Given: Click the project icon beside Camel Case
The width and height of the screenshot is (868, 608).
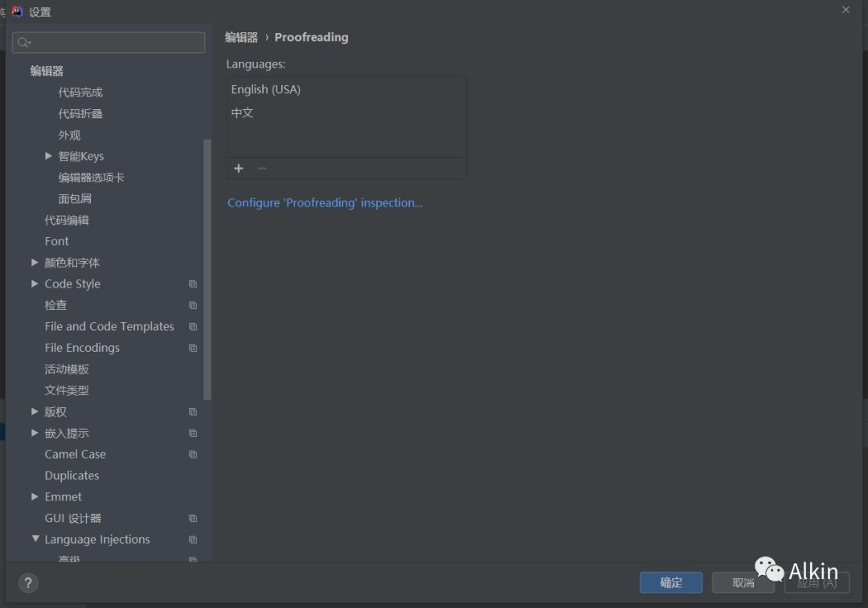Looking at the screenshot, I should pyautogui.click(x=193, y=455).
